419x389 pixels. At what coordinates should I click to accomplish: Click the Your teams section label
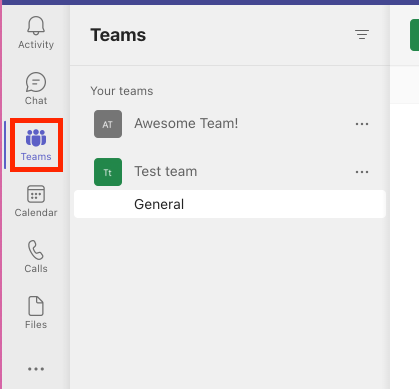coord(122,91)
